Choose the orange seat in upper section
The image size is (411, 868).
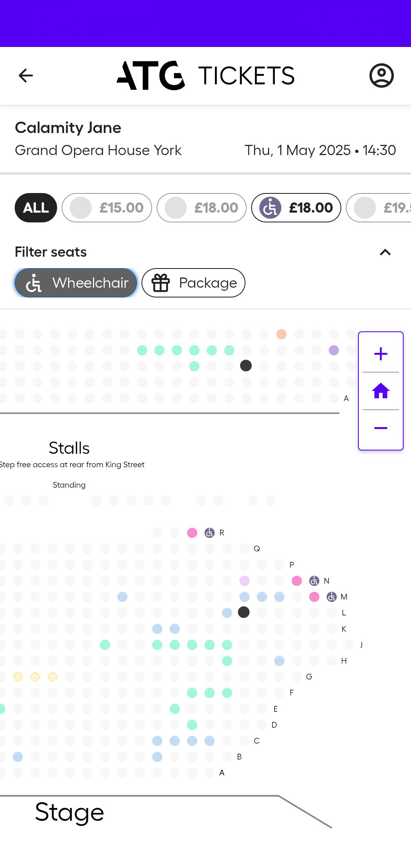coord(281,334)
